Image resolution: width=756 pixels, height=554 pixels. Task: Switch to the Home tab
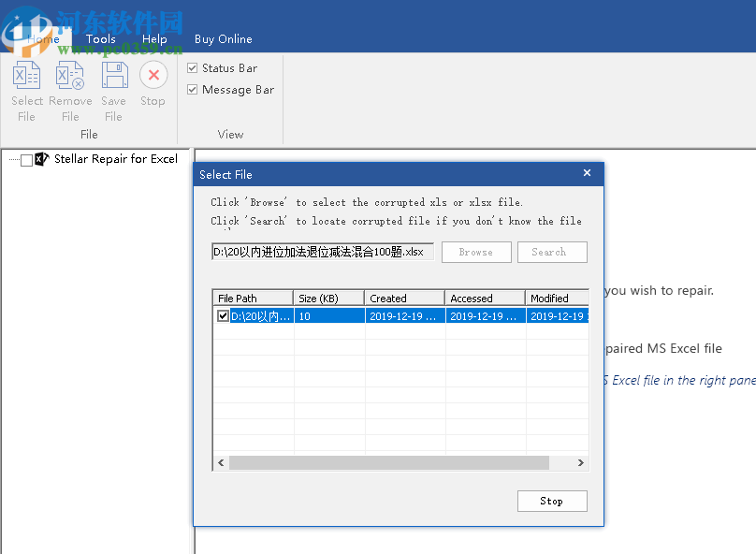pos(43,38)
